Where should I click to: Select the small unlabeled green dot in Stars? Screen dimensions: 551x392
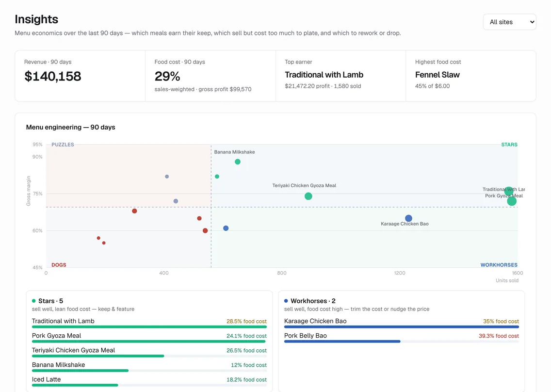click(x=217, y=177)
